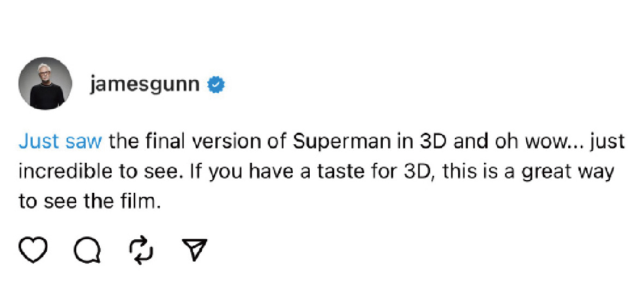Viewport: 644px width, 290px height.
Task: Click the post's first line of text
Action: point(322,141)
